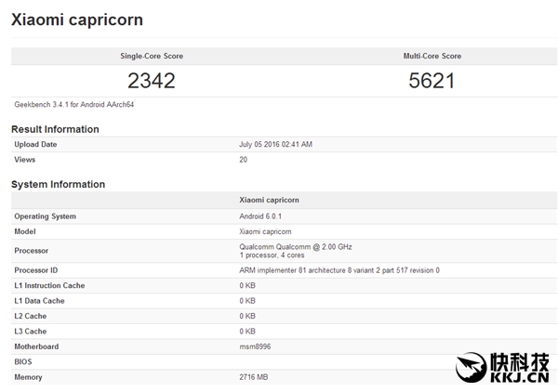Image resolution: width=558 pixels, height=392 pixels.
Task: Click the Single-Core Score column header
Action: [x=152, y=56]
